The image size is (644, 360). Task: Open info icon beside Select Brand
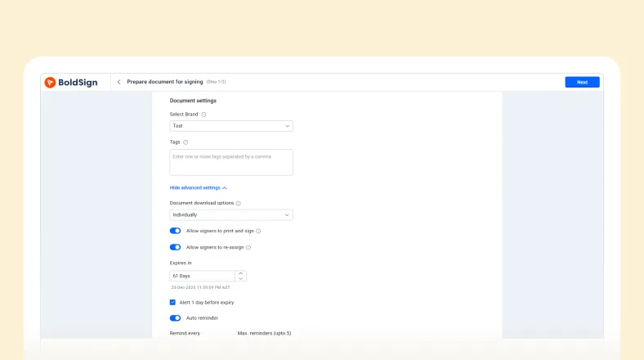tap(203, 115)
